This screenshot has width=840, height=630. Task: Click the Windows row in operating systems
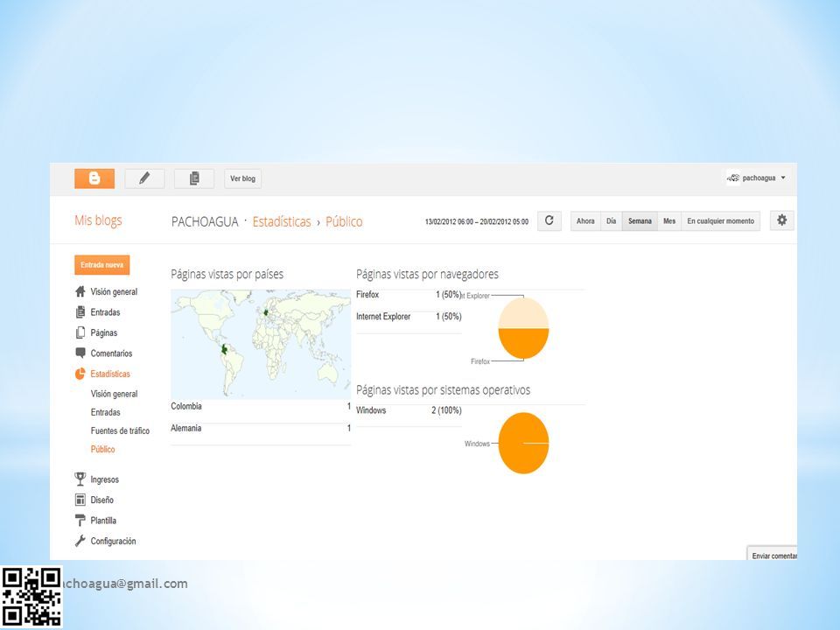pos(409,410)
